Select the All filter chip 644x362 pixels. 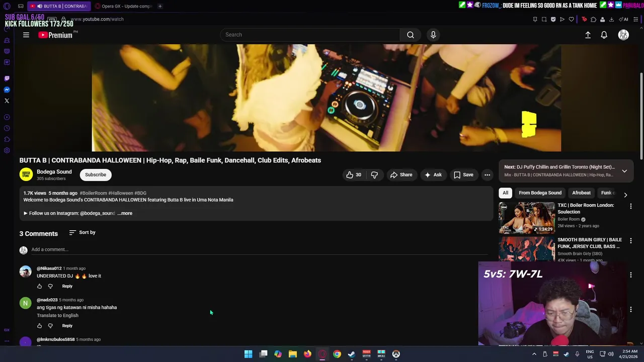(x=505, y=193)
